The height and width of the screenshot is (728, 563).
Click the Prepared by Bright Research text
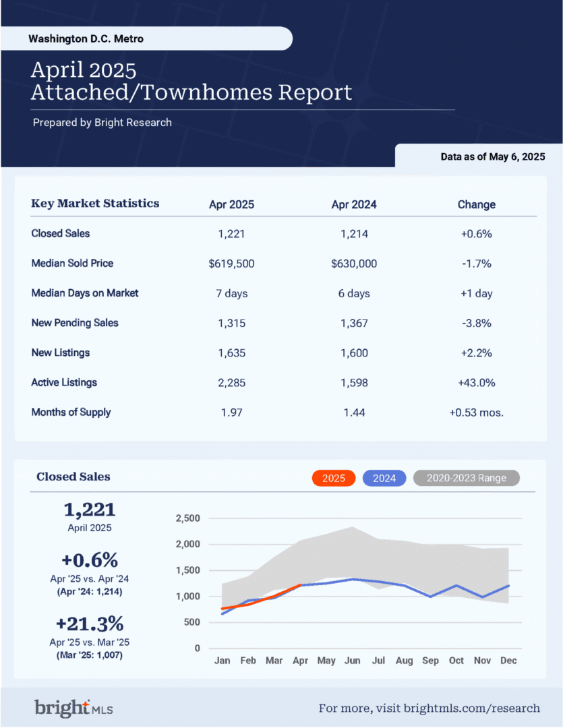point(102,123)
